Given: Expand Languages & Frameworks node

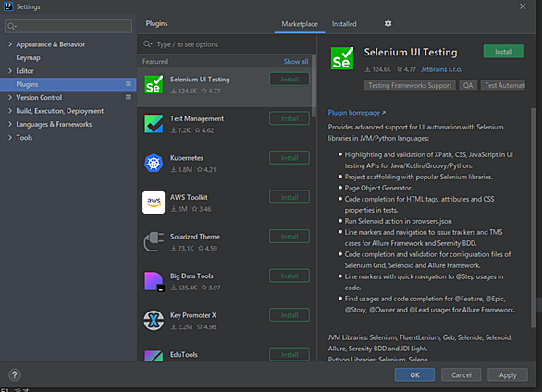Looking at the screenshot, I should (x=9, y=124).
